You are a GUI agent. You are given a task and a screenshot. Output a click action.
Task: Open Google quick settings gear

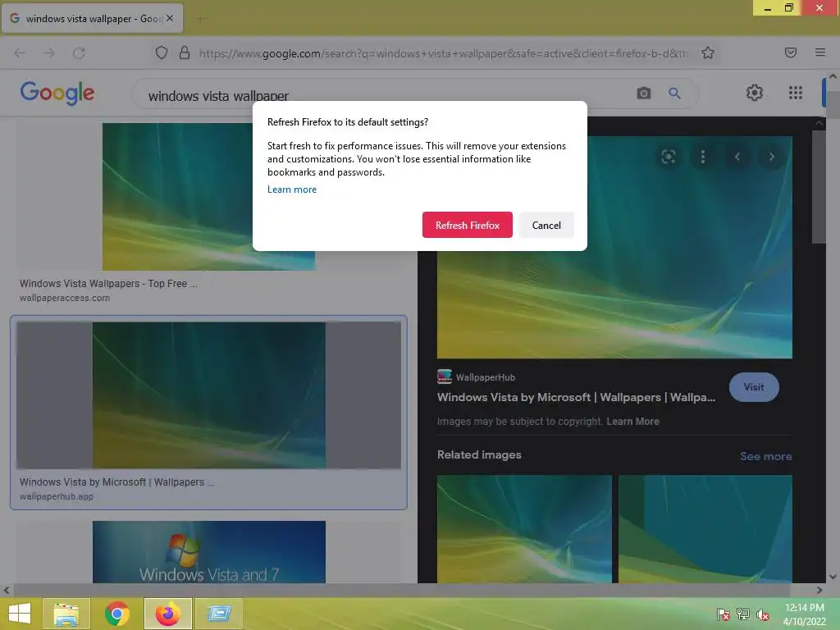coord(755,93)
